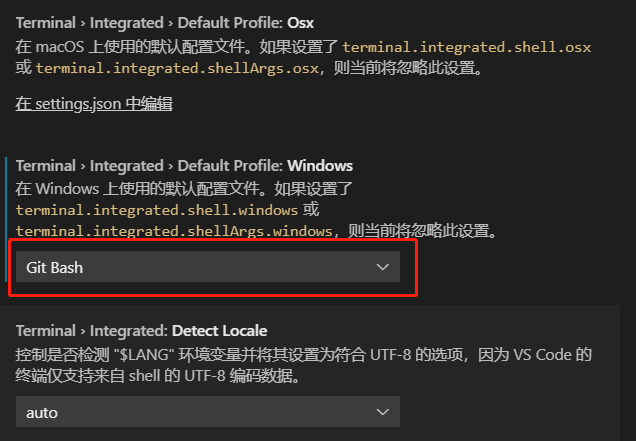Viewport: 636px width, 441px height.
Task: Click the chevron arrow in Git Bash dropdown
Action: click(382, 267)
